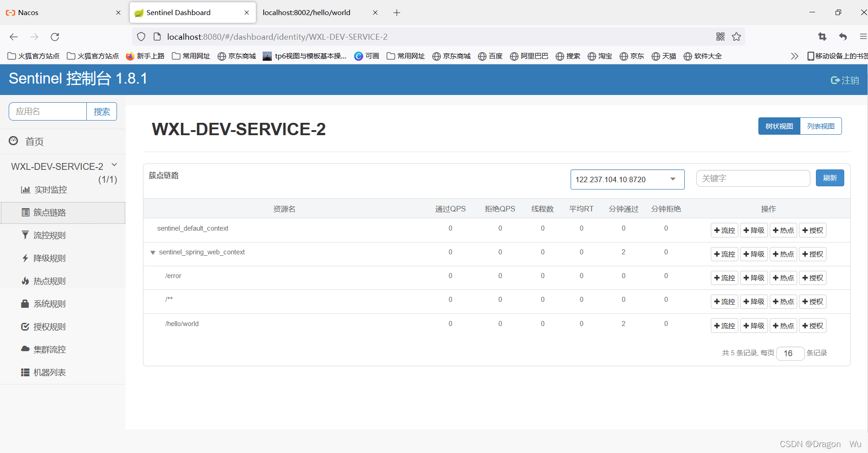This screenshot has height=453, width=868.
Task: Open the 可画 bookmark
Action: [x=367, y=56]
